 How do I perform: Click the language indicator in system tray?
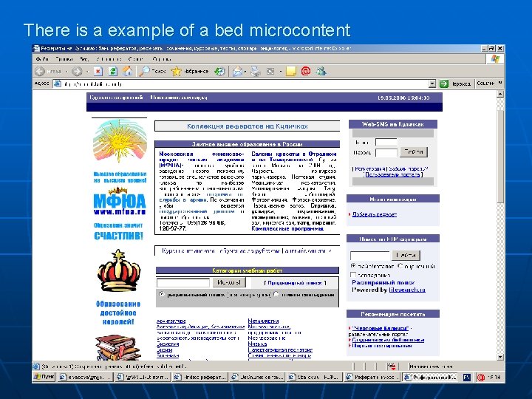click(x=467, y=378)
